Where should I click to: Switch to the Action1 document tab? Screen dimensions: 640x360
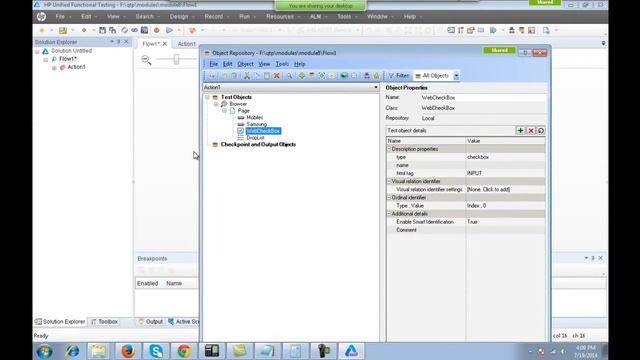187,44
